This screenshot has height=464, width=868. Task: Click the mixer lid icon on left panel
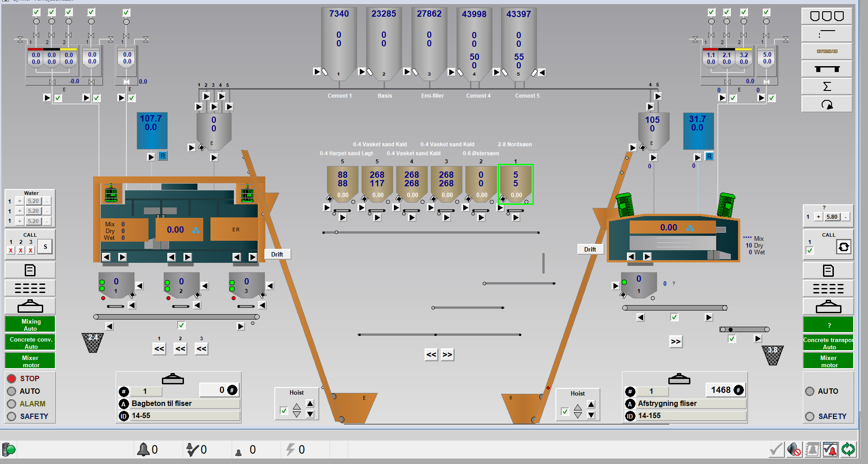pos(30,306)
